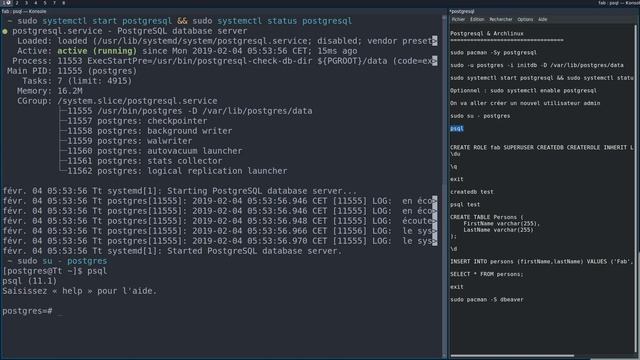Click the highlighted 'psql' word in the editor
640x360 pixels.
(x=457, y=129)
